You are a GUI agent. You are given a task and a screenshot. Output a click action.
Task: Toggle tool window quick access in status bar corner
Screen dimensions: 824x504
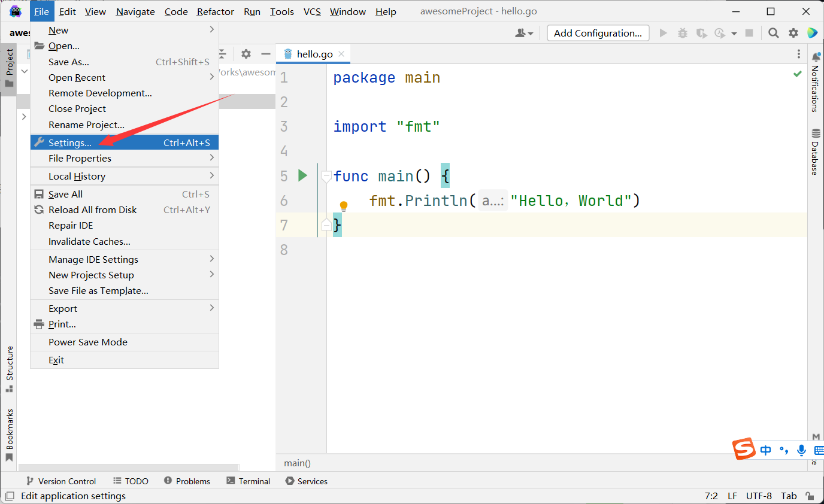coord(10,496)
